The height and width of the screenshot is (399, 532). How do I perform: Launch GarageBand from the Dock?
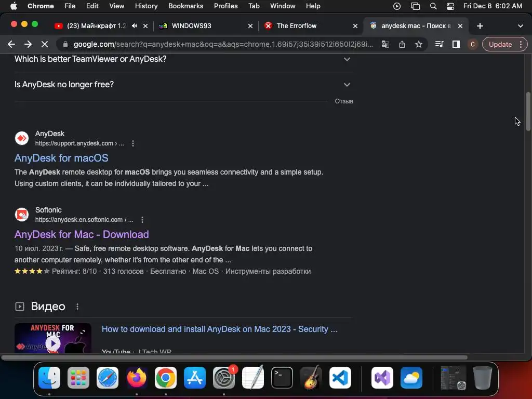click(311, 378)
